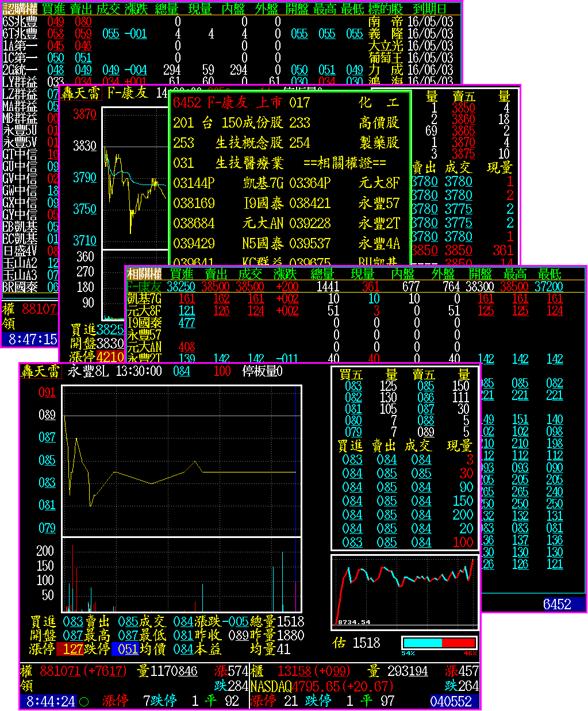Image resolution: width=588 pixels, height=711 pixels.
Task: Click the buy/sell ratio bar showing 54%
Action: click(440, 643)
